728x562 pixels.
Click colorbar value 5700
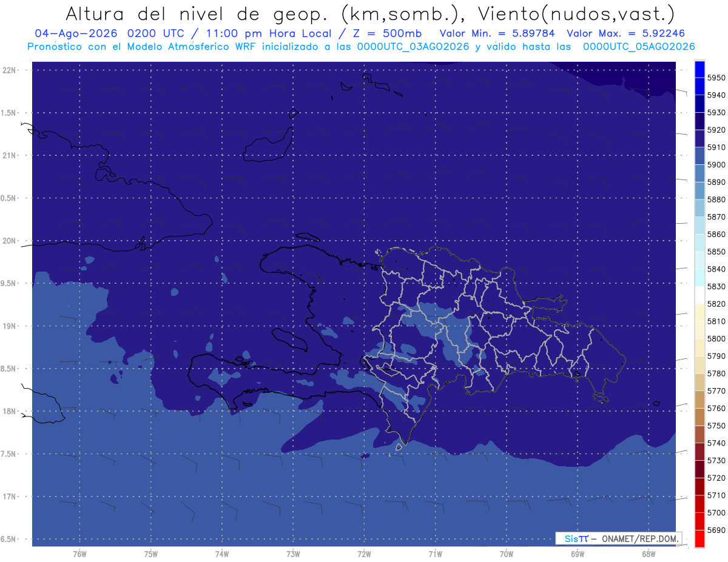point(716,512)
